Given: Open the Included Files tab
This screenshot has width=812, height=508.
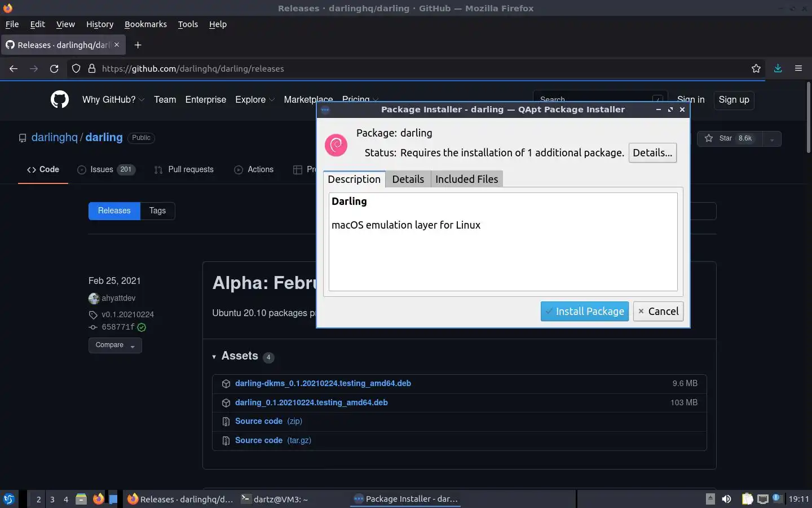Looking at the screenshot, I should click(467, 179).
